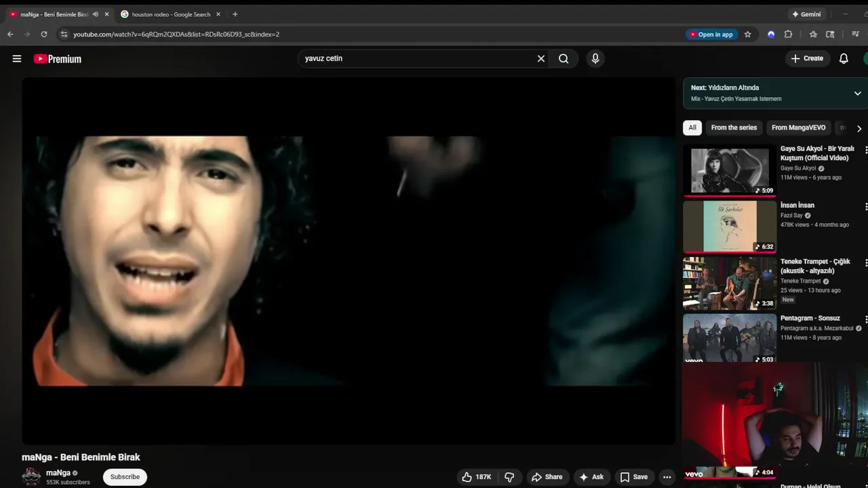Mute the maNga tab via speaker icon
Viewport: 868px width, 488px height.
(x=95, y=14)
